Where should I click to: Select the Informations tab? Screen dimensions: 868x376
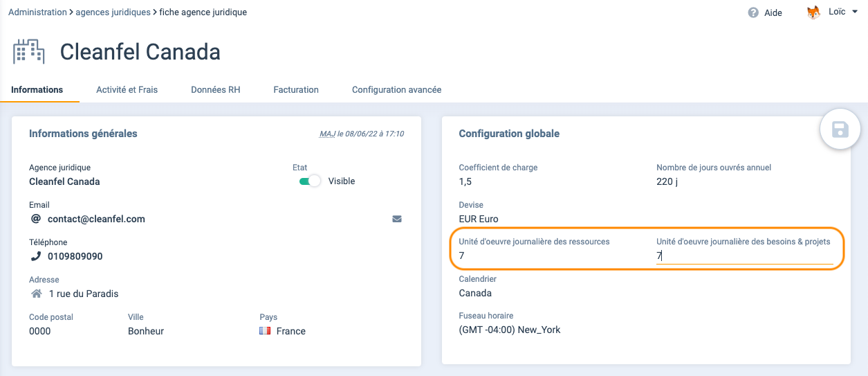37,89
